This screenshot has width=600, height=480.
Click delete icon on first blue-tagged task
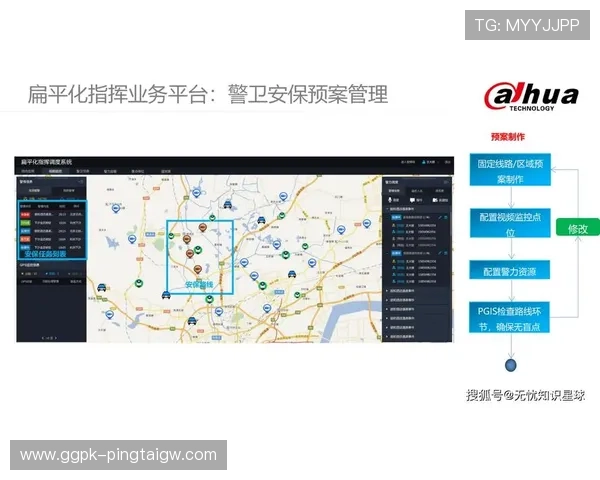(446, 217)
